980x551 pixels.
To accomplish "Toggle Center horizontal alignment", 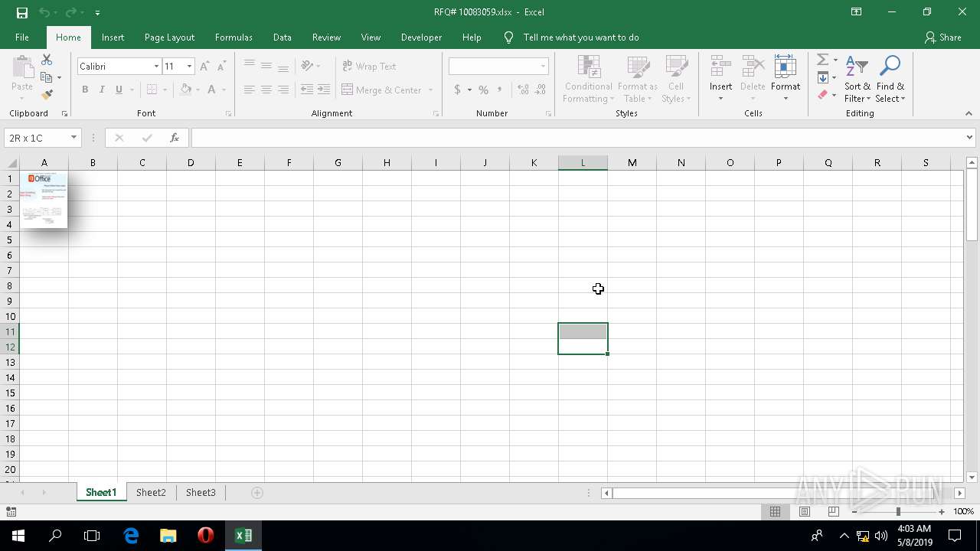I will pos(266,90).
